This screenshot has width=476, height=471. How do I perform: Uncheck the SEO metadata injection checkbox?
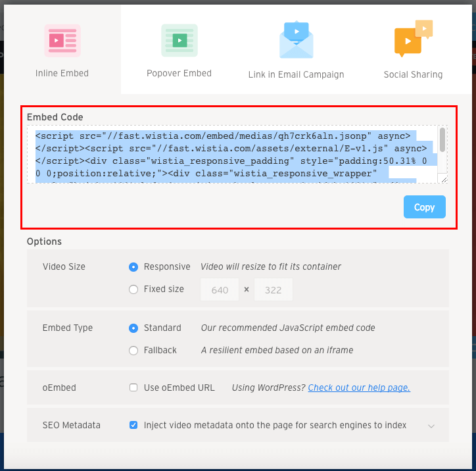(133, 426)
